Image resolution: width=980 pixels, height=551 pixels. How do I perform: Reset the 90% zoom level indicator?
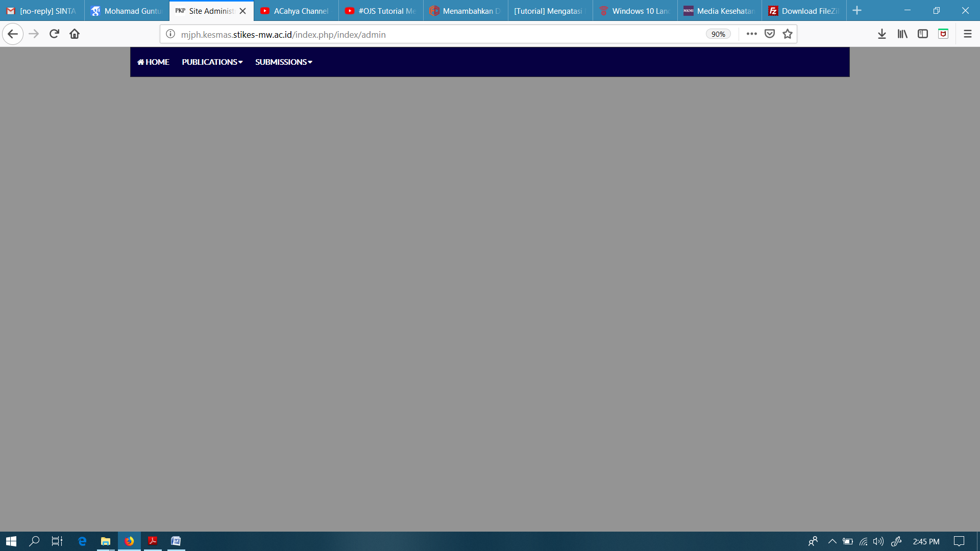[x=718, y=34]
